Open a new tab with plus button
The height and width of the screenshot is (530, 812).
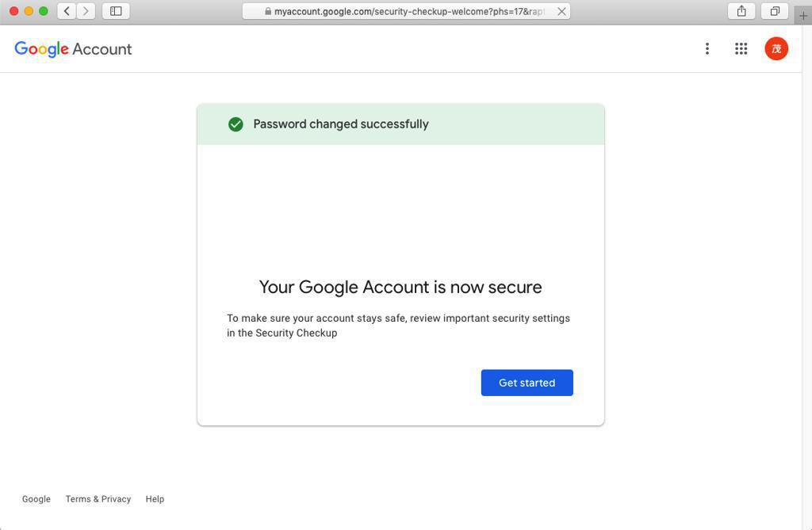tap(803, 15)
